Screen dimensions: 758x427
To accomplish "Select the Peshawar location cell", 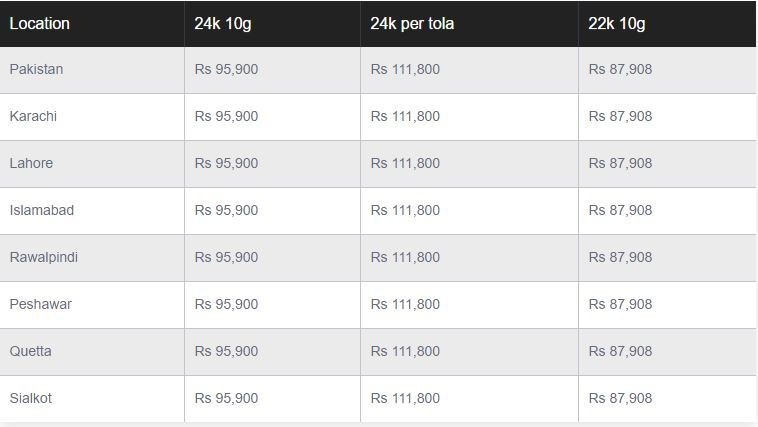I will pyautogui.click(x=40, y=304).
